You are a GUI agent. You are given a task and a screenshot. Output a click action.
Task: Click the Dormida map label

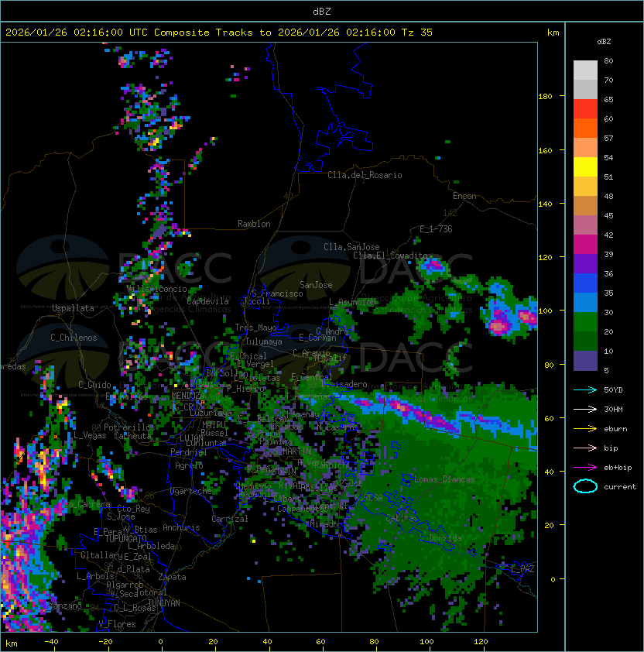(x=445, y=538)
